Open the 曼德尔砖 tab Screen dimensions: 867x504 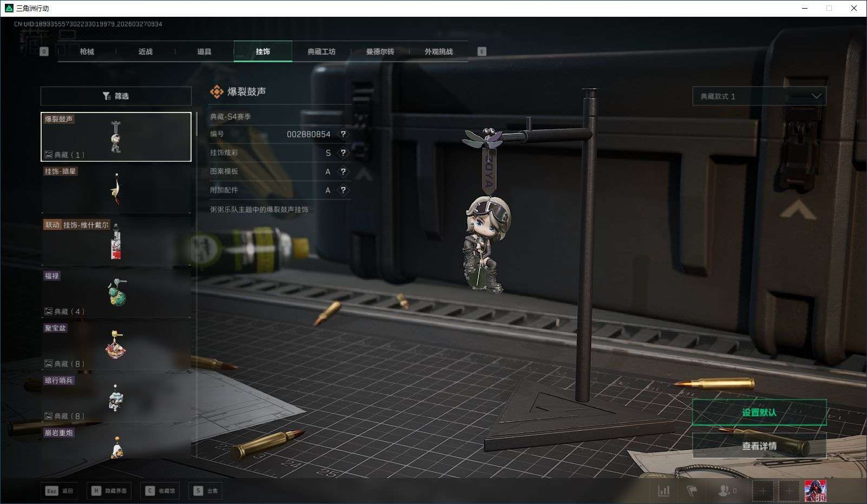point(380,51)
